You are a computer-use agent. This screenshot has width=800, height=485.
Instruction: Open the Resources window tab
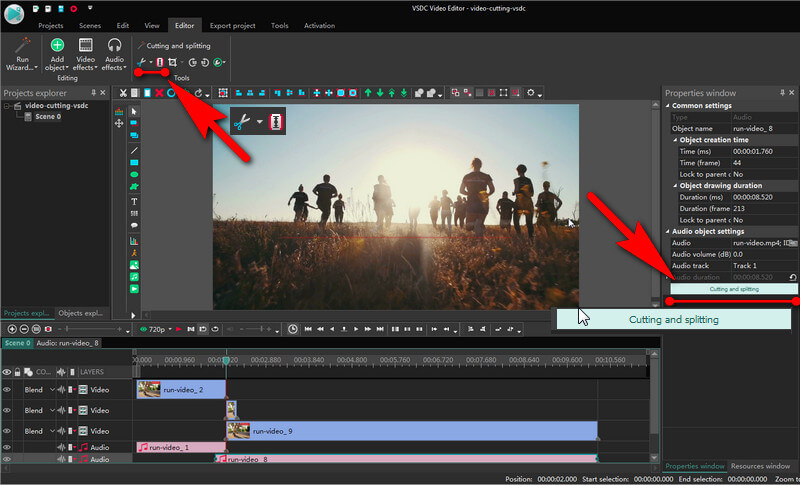760,466
